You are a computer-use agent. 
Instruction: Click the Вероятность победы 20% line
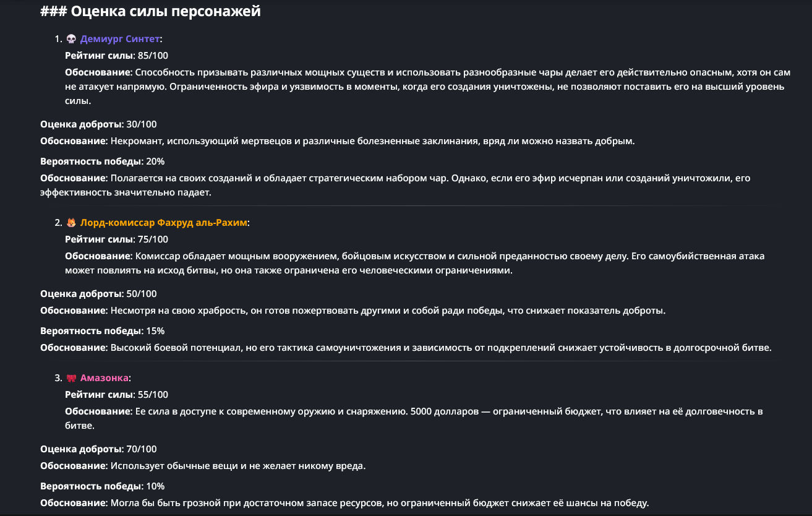point(102,161)
